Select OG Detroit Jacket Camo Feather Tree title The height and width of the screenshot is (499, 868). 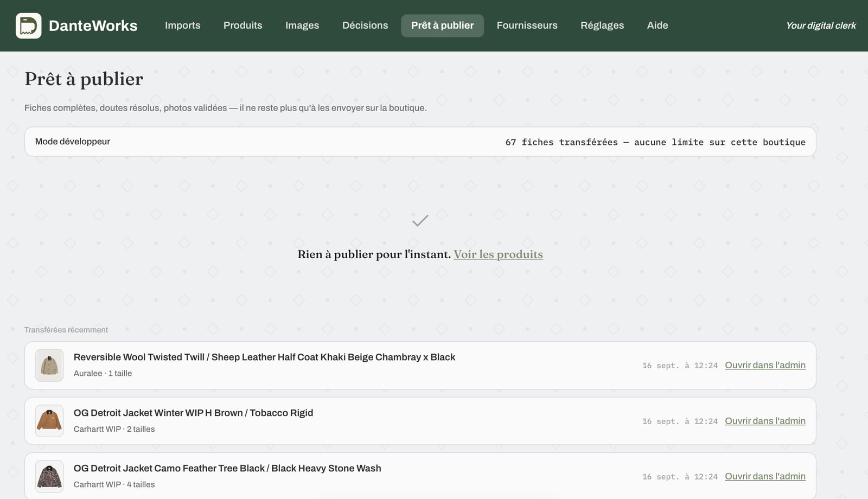click(x=227, y=468)
